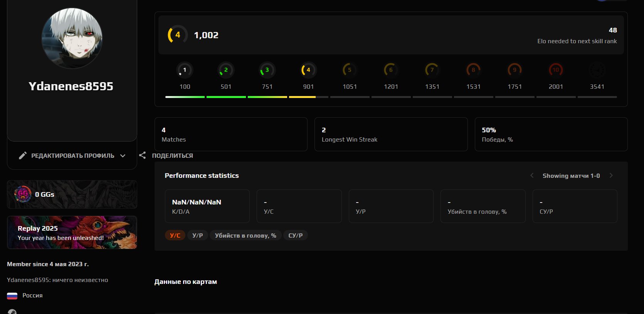Click the level 2 green progress bar segment

(x=226, y=97)
